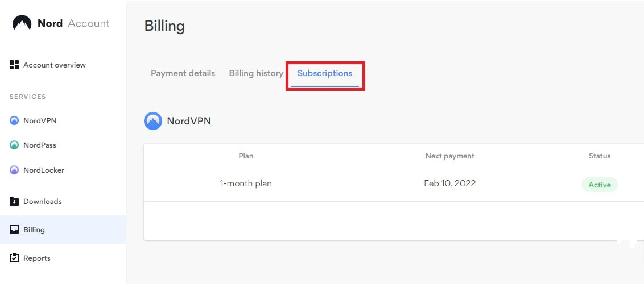Select the 1-month plan table cell
This screenshot has width=644, height=284.
pos(246,183)
